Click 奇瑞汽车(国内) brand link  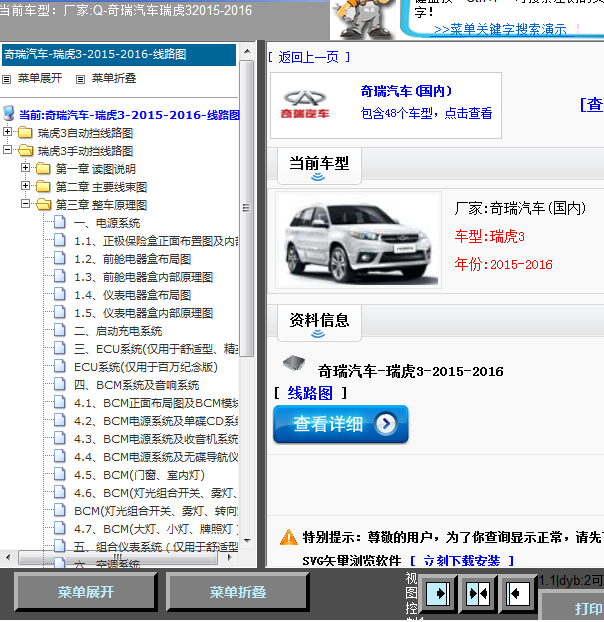click(x=406, y=91)
